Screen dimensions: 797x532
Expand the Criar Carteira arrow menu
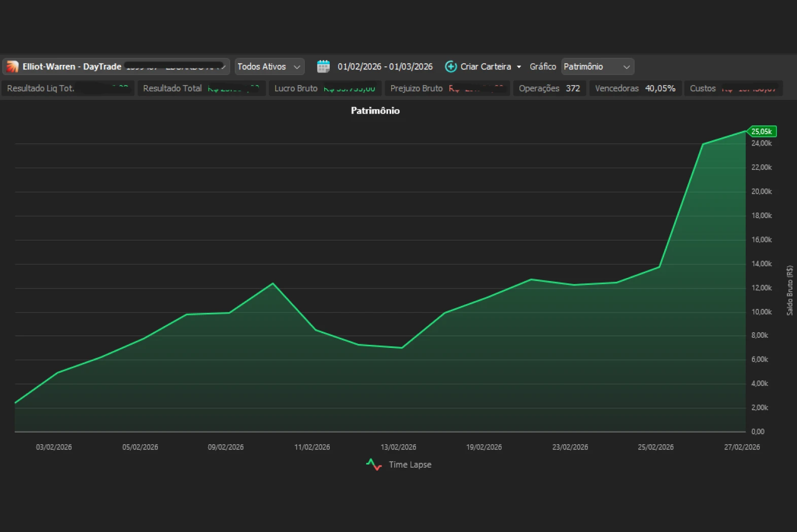(519, 67)
